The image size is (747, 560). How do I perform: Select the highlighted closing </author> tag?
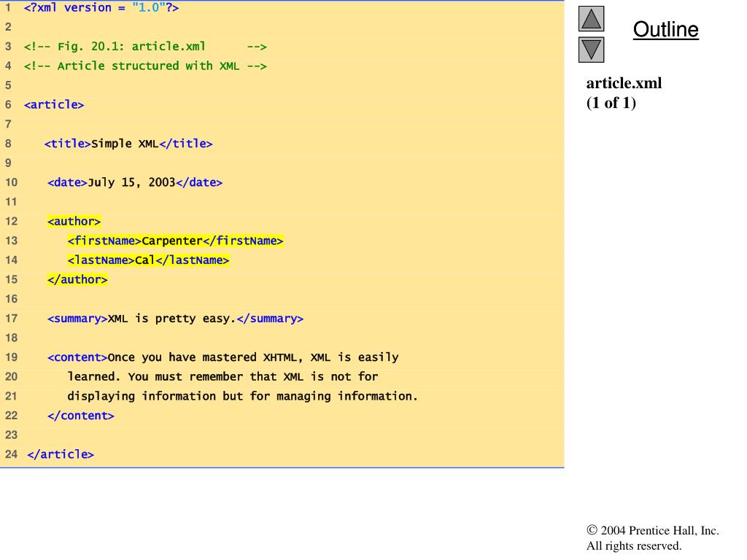(x=77, y=279)
